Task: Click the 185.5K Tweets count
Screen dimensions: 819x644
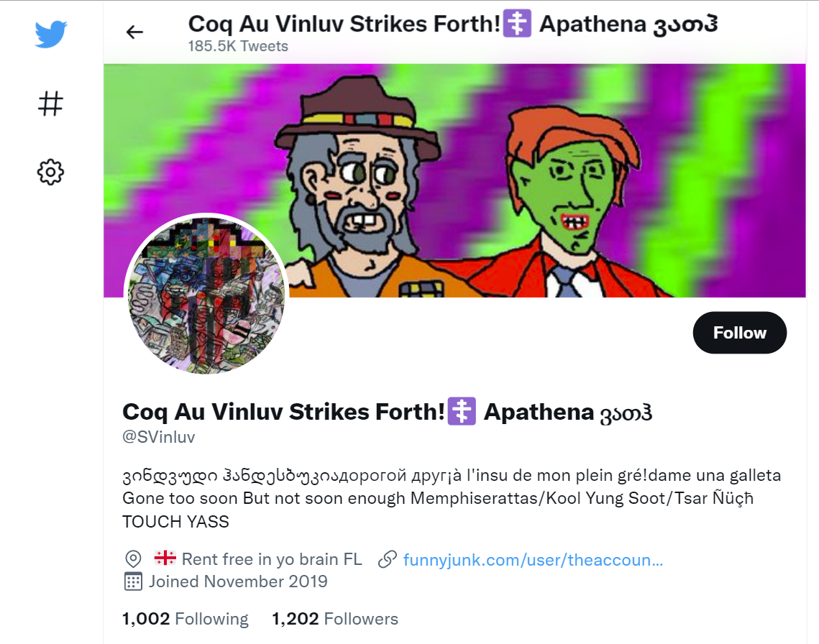Action: point(238,46)
